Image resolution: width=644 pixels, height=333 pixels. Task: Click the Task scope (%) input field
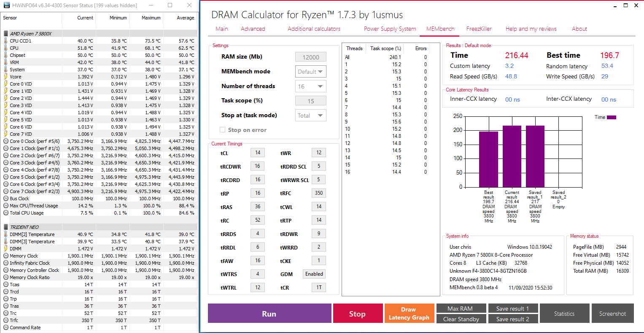(x=311, y=101)
